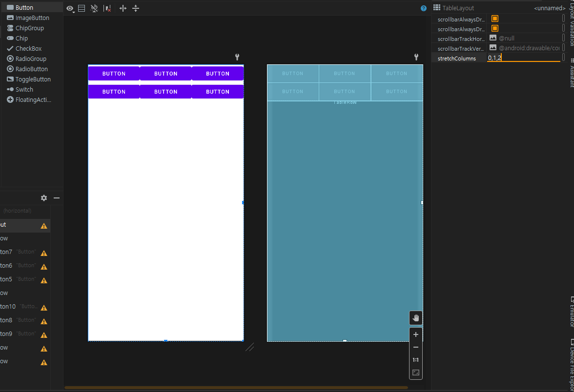The image size is (574, 392).
Task: Select the (horizontal) row in component tree
Action: click(25, 211)
